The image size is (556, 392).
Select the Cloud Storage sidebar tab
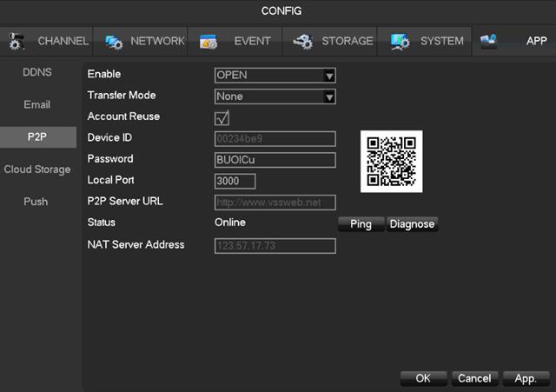point(37,169)
